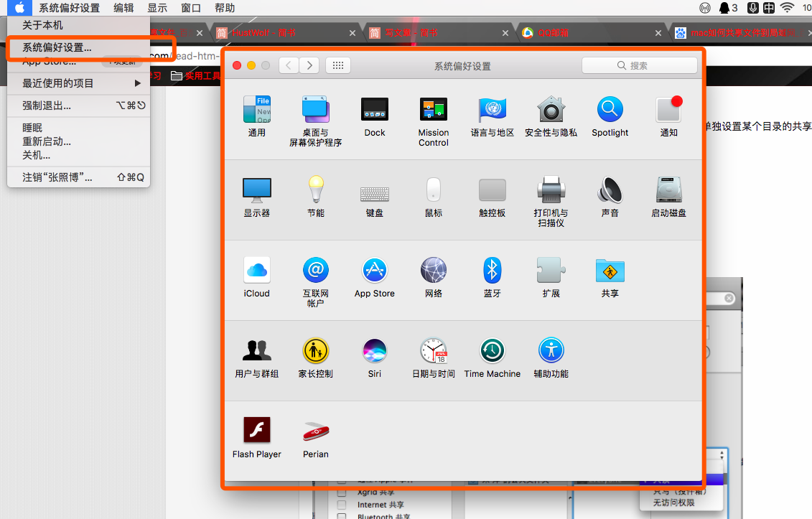Open 触控板 trackpad preferences
812x519 pixels.
tap(492, 197)
